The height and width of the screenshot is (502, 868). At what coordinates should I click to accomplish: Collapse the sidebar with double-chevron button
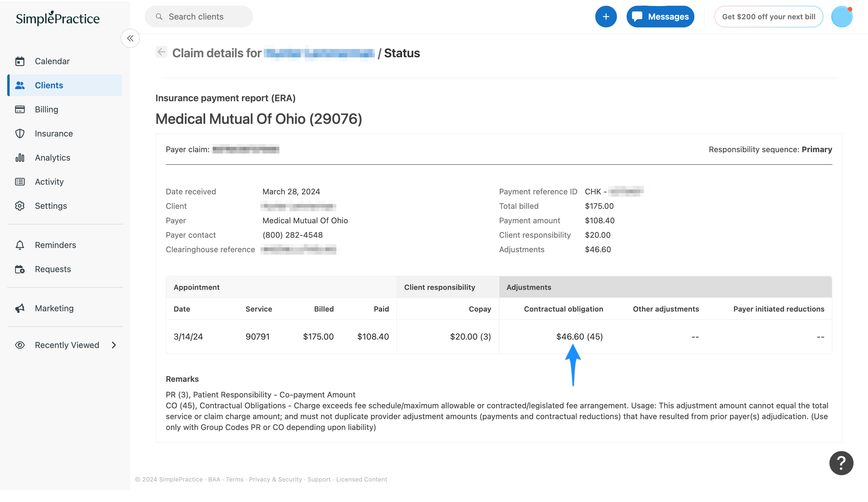click(x=130, y=38)
